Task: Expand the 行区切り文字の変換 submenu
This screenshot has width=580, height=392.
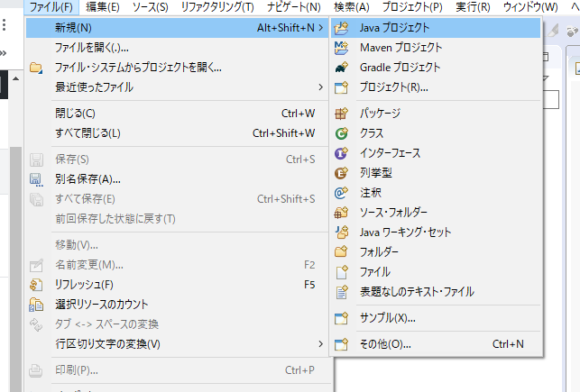Action: coord(320,344)
